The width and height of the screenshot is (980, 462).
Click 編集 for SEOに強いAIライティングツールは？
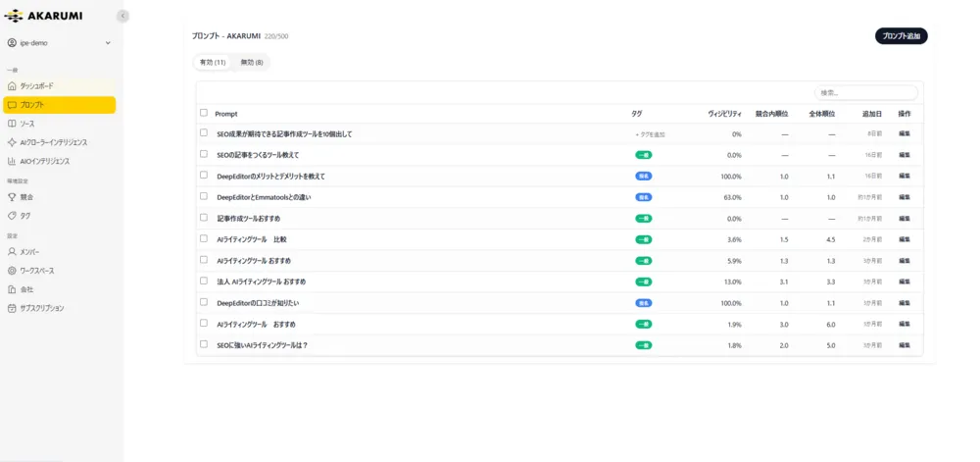coord(905,345)
